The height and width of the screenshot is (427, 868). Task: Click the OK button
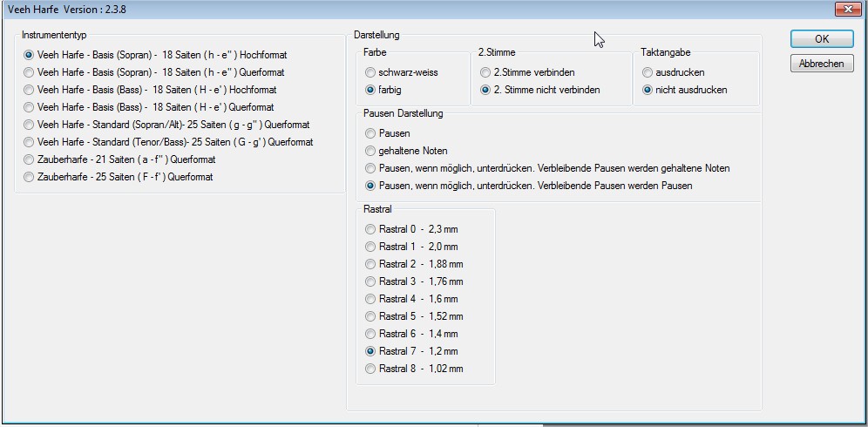coord(821,39)
